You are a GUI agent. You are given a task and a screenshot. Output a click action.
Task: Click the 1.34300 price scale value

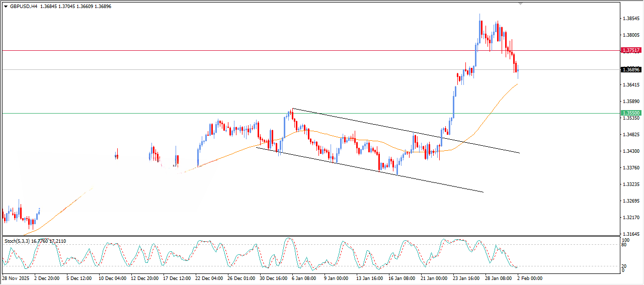tap(631, 151)
